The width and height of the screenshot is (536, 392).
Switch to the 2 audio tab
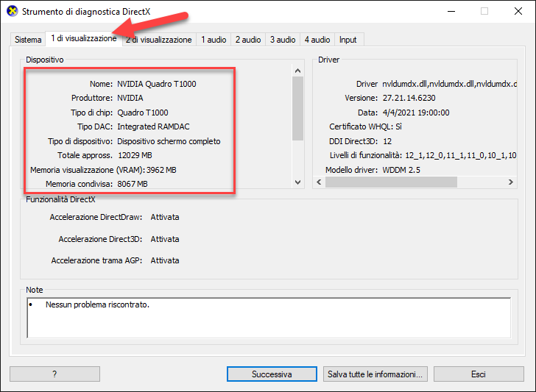pos(248,40)
